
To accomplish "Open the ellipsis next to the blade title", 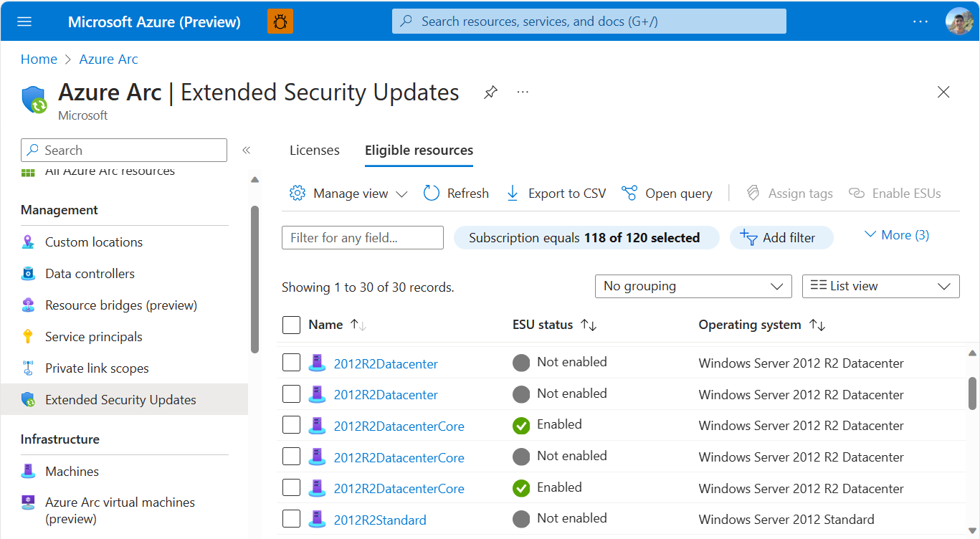I will click(523, 92).
